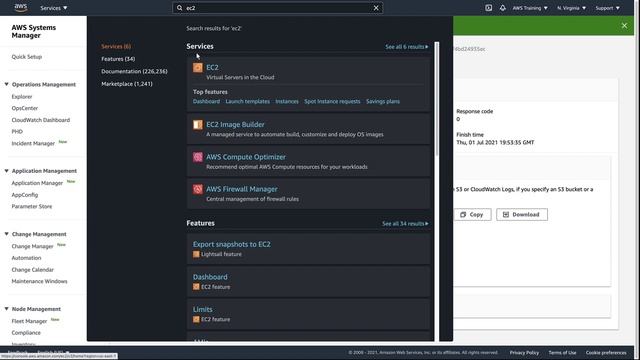Open Change Calendar in sidebar
The width and height of the screenshot is (640, 360).
pos(32,270)
